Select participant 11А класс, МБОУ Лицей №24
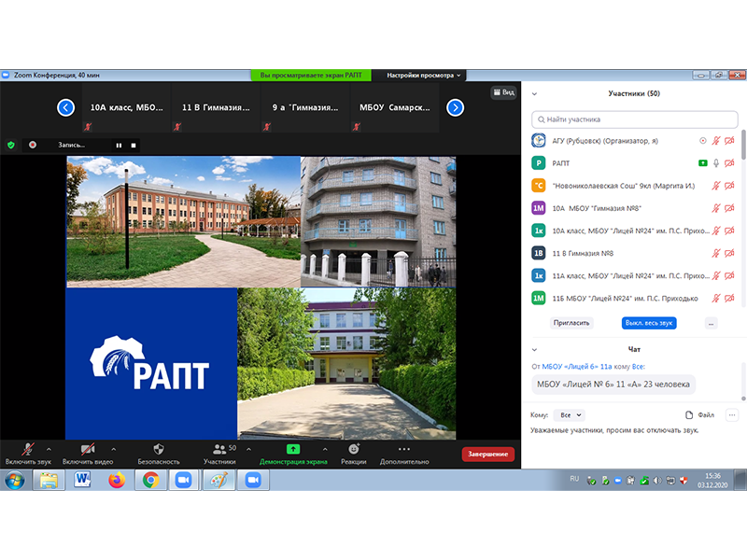This screenshot has width=747, height=560. click(x=635, y=275)
